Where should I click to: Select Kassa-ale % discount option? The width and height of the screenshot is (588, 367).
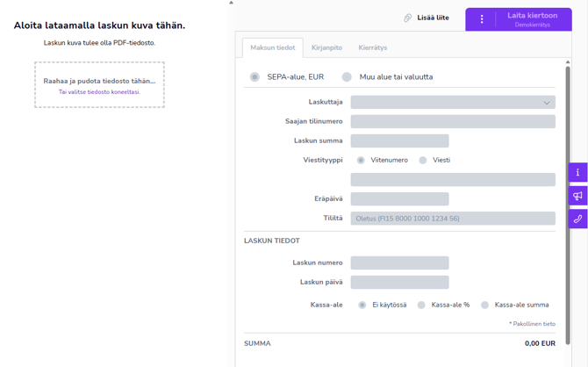[421, 305]
